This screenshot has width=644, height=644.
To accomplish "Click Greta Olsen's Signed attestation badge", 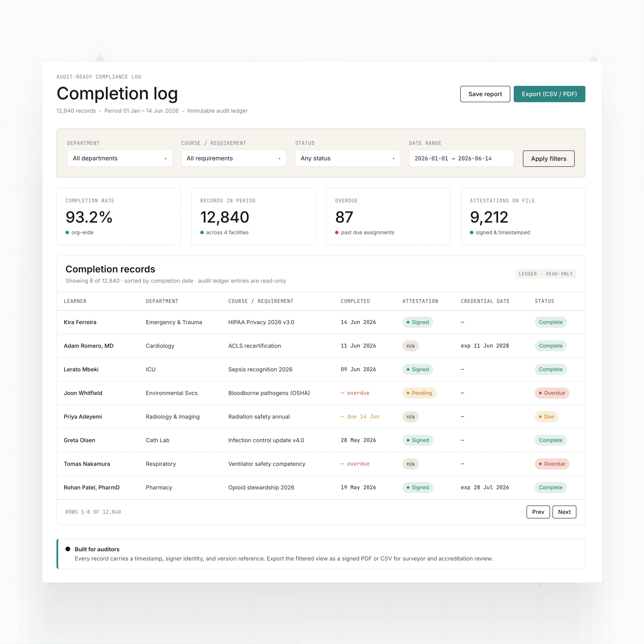I will 418,440.
